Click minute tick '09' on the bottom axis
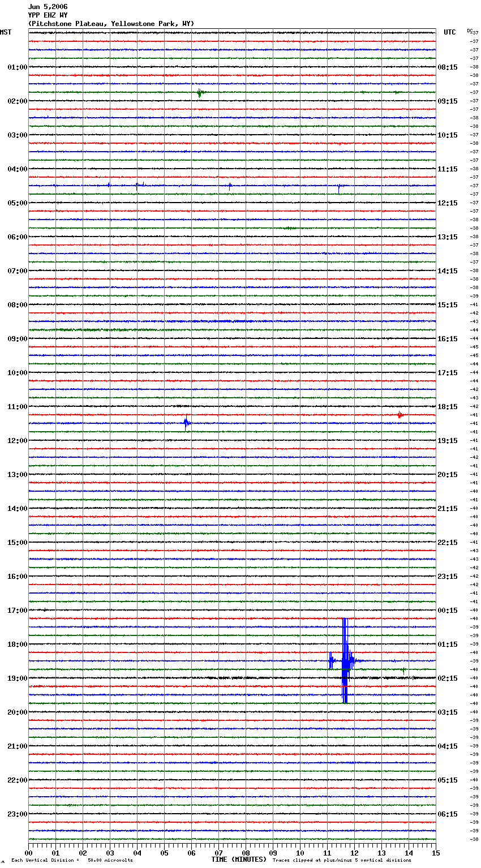Screen dimensions: 481x868 pos(273,853)
